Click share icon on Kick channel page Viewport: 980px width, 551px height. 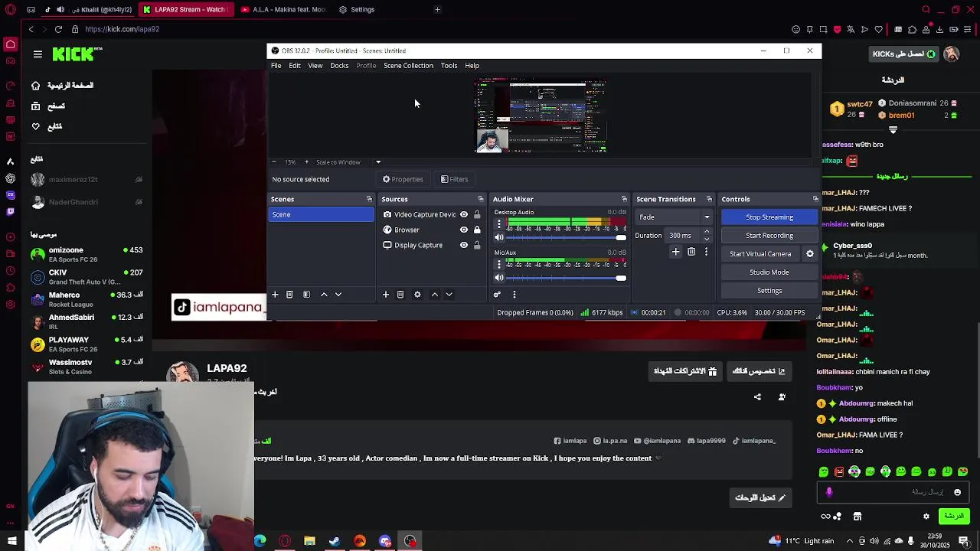757,397
